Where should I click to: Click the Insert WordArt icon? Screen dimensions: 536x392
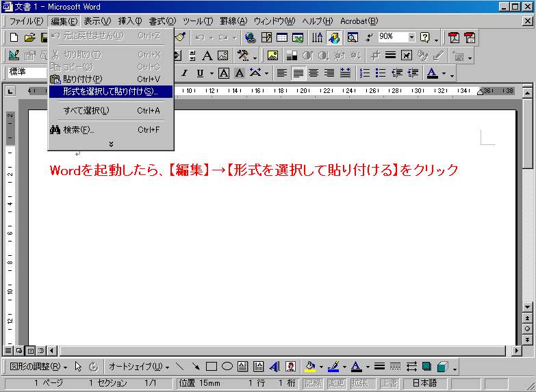click(275, 367)
